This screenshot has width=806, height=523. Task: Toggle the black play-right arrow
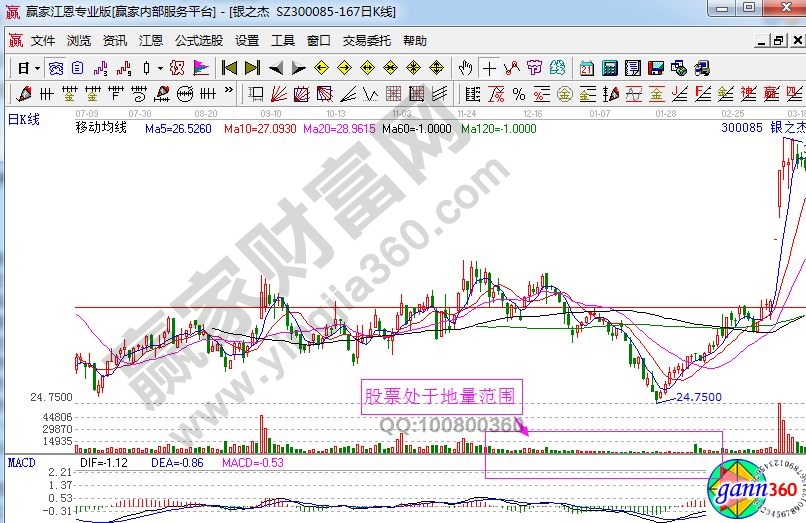(x=299, y=69)
